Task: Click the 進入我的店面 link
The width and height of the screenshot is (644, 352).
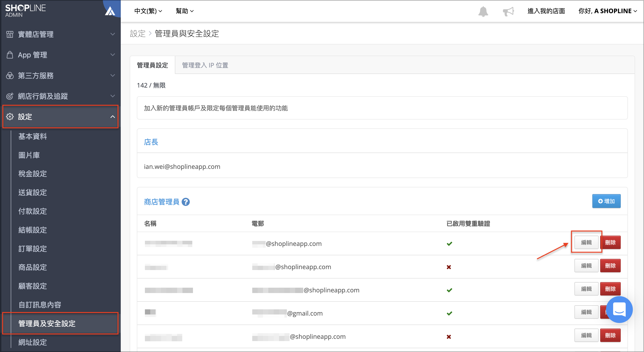Action: tap(546, 11)
